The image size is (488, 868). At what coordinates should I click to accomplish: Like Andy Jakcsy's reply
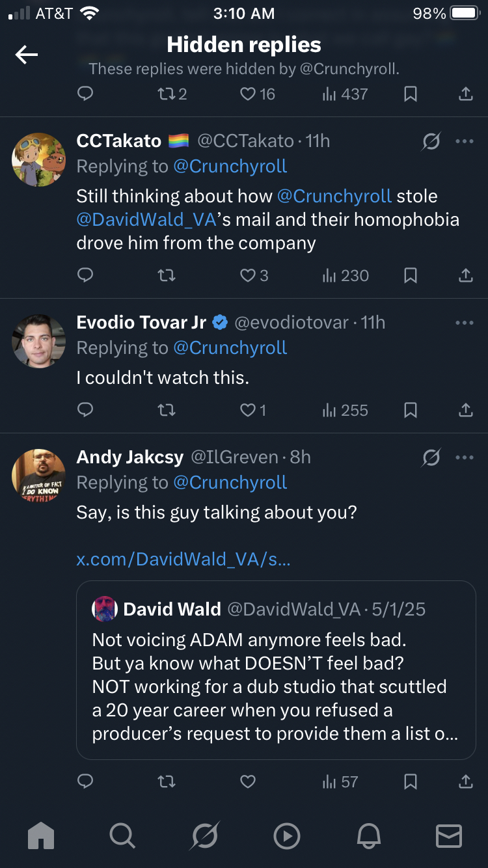pos(248,782)
